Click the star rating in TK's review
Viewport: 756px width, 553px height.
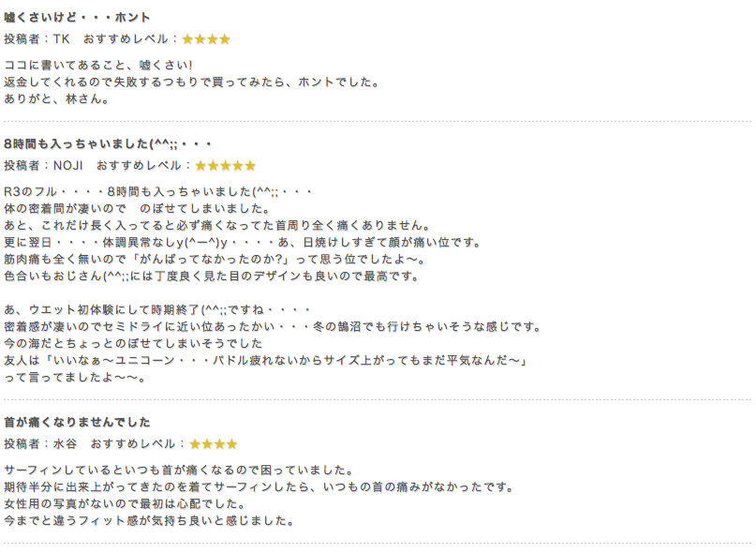206,39
